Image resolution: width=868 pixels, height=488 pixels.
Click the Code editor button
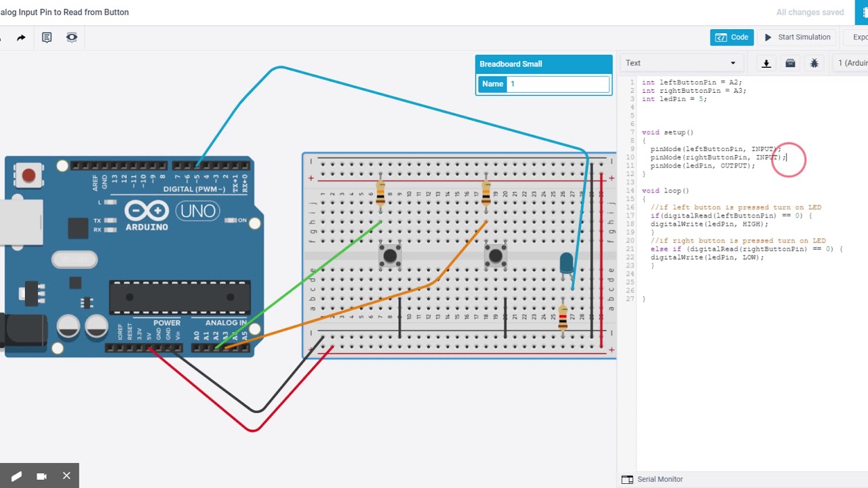pyautogui.click(x=732, y=37)
